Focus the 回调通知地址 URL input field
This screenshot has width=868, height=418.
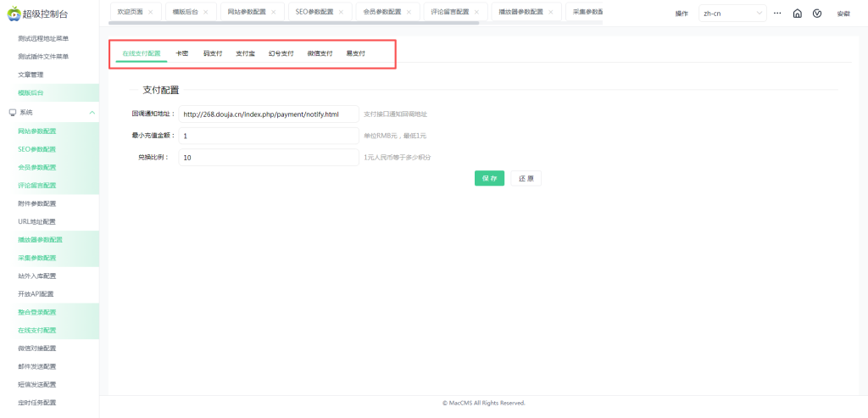(x=269, y=114)
